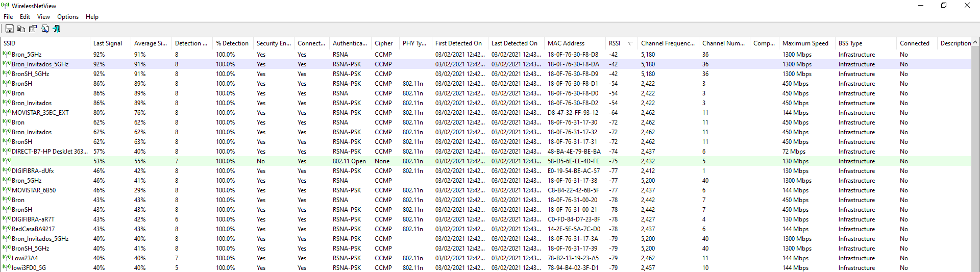Click MAC address C0-FD-84-D7-23-8F
The image size is (980, 272).
[x=574, y=219]
